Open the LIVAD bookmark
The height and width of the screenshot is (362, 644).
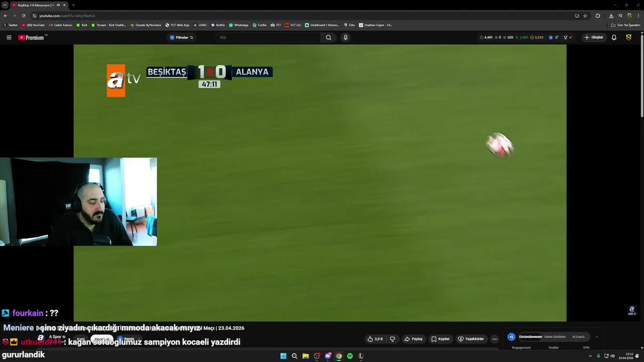point(200,25)
